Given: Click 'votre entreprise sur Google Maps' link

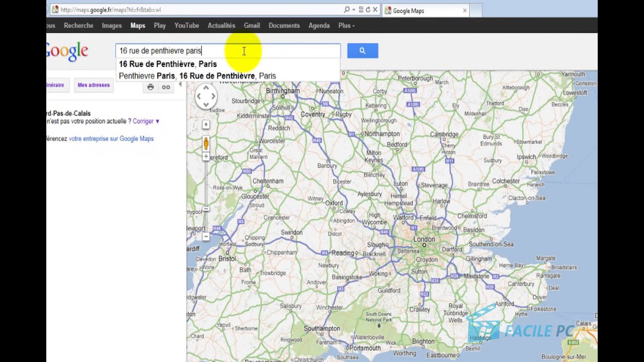Looking at the screenshot, I should 111,139.
